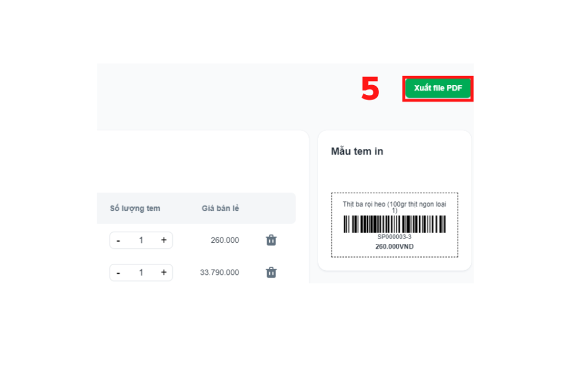Select the Số lượng tem column header

(135, 208)
